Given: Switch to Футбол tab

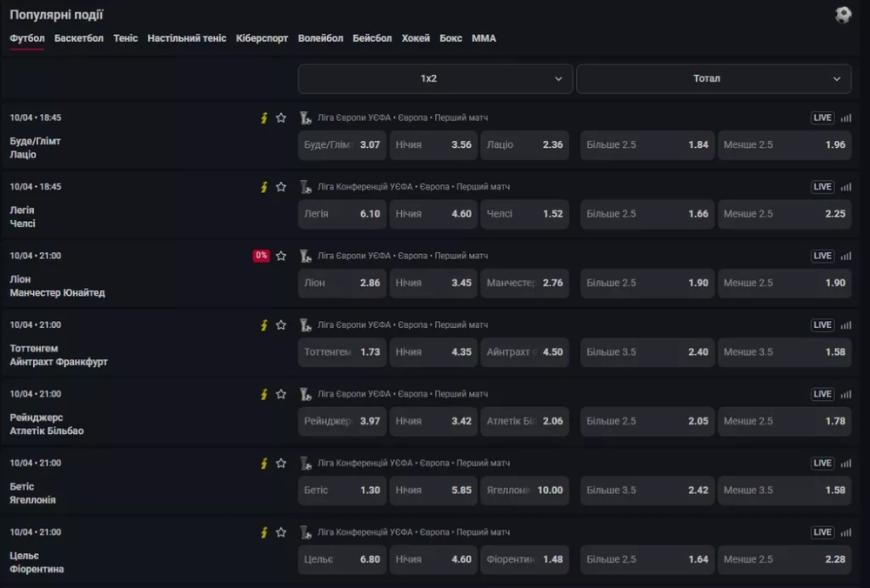Looking at the screenshot, I should click(x=27, y=38).
